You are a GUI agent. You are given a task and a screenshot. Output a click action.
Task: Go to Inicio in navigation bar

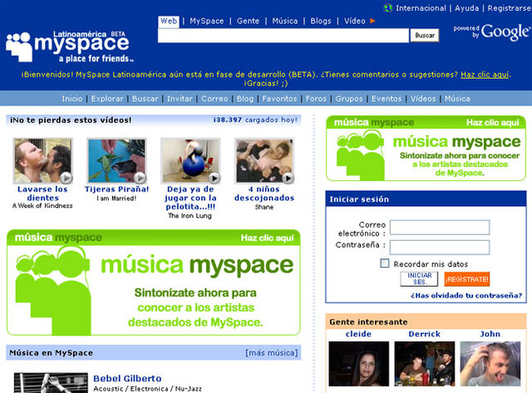(72, 99)
